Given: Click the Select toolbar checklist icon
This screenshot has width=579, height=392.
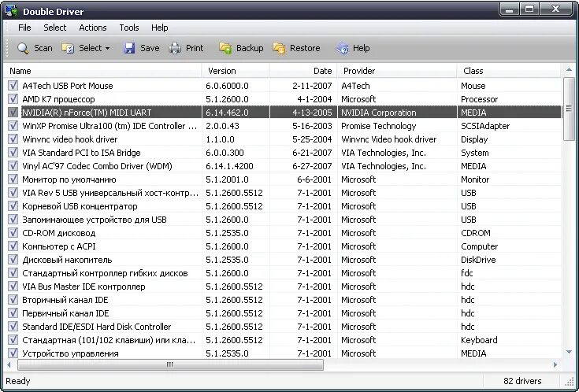Looking at the screenshot, I should click(x=68, y=48).
